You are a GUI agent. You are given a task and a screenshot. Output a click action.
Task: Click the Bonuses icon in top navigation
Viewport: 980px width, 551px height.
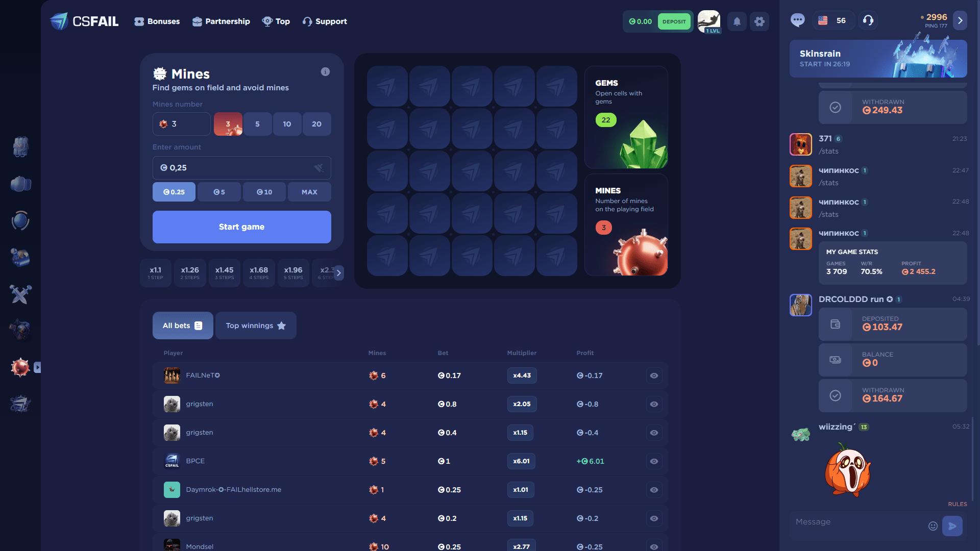pyautogui.click(x=139, y=21)
